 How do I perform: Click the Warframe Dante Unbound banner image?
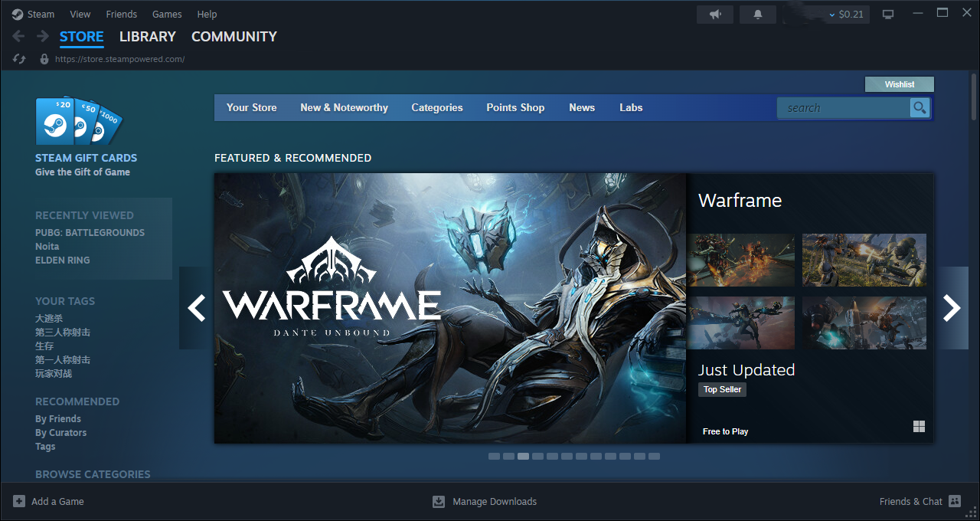click(450, 308)
